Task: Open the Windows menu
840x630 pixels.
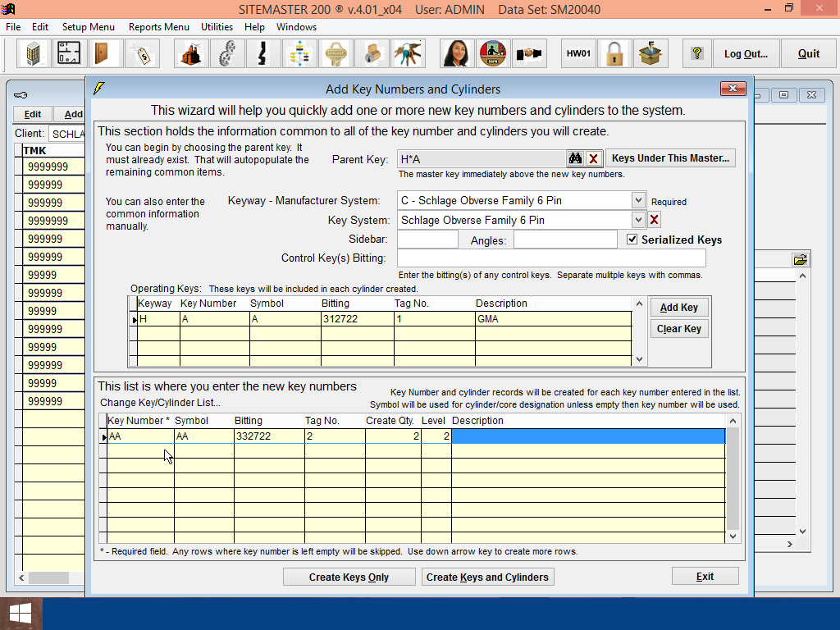Action: 296,27
